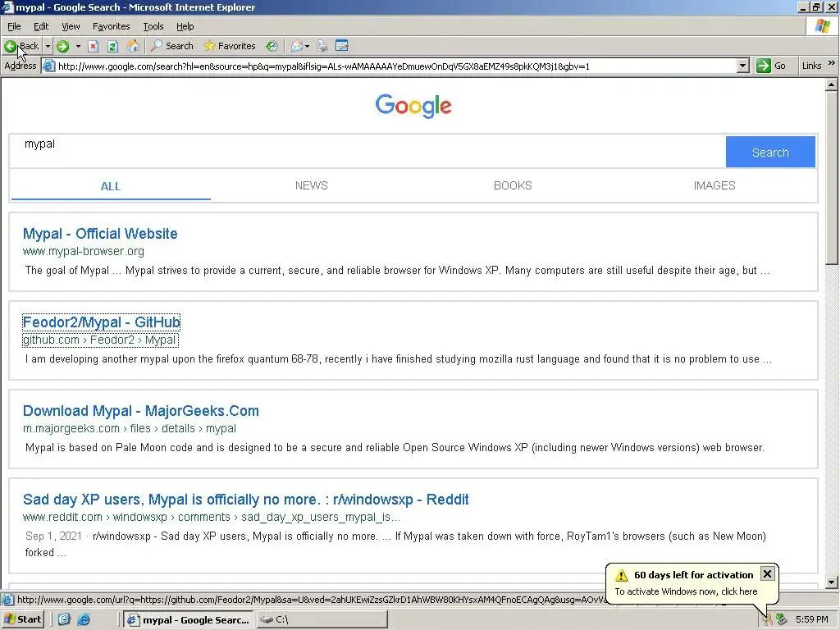
Task: Click the status bar page icon
Action: coord(7,600)
